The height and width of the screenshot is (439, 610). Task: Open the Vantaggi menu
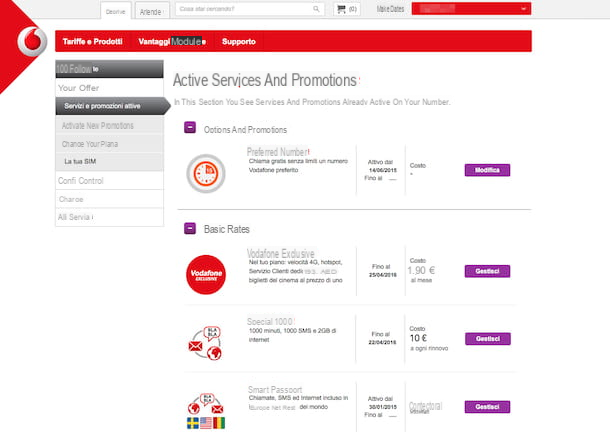click(172, 41)
